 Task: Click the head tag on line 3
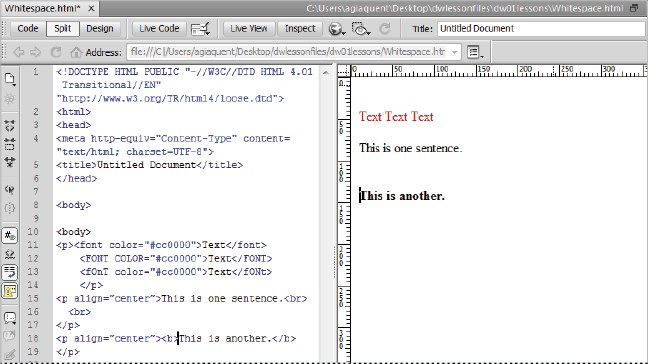(x=74, y=125)
